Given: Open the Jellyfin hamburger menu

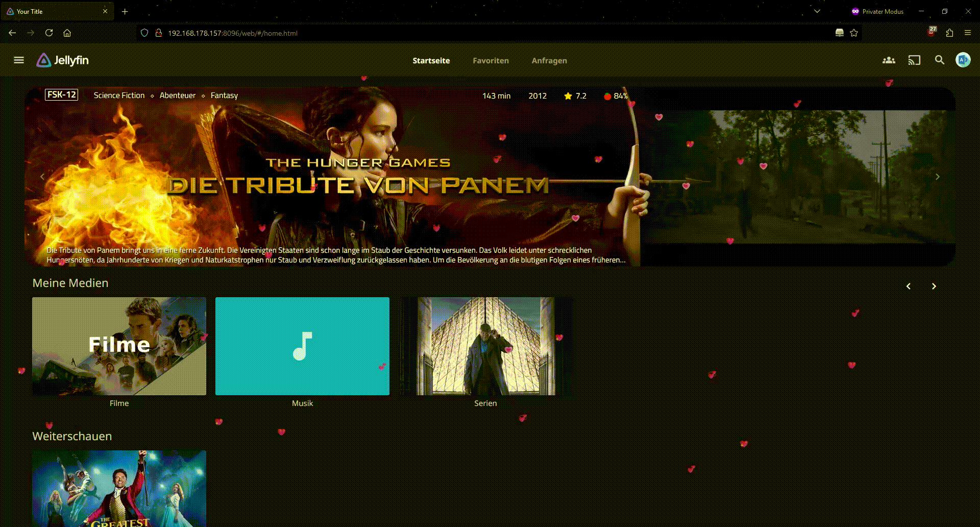Looking at the screenshot, I should (19, 60).
